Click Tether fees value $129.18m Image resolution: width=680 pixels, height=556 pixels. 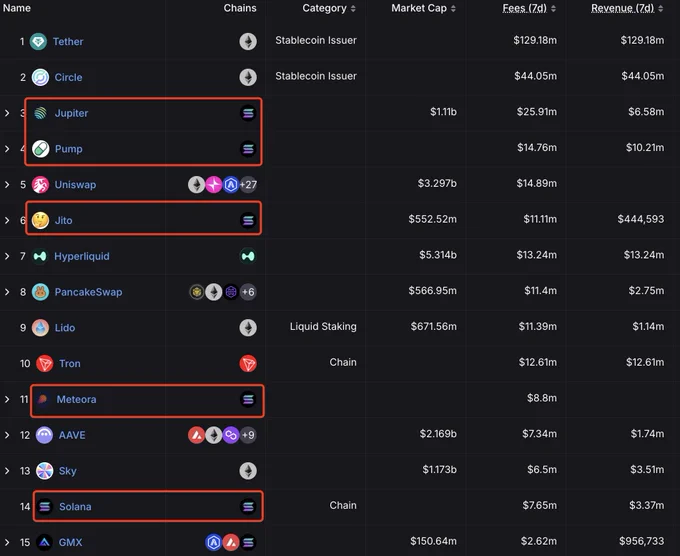[535, 40]
